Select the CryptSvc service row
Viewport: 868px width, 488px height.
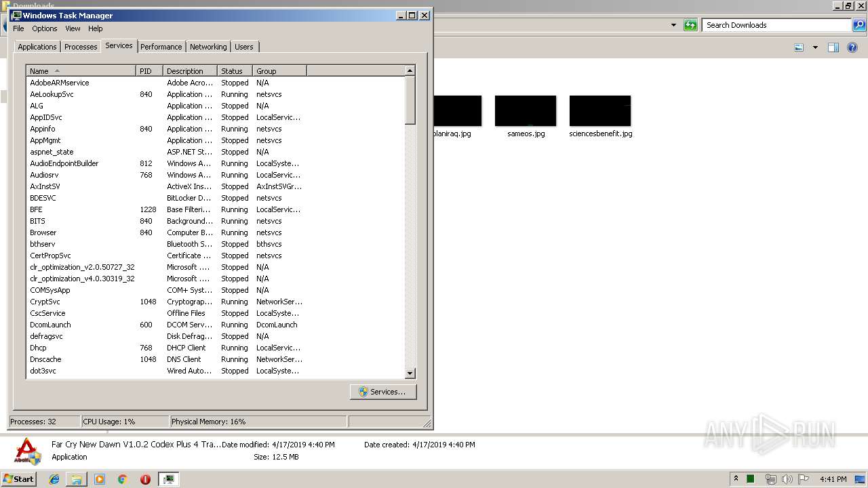(x=216, y=302)
